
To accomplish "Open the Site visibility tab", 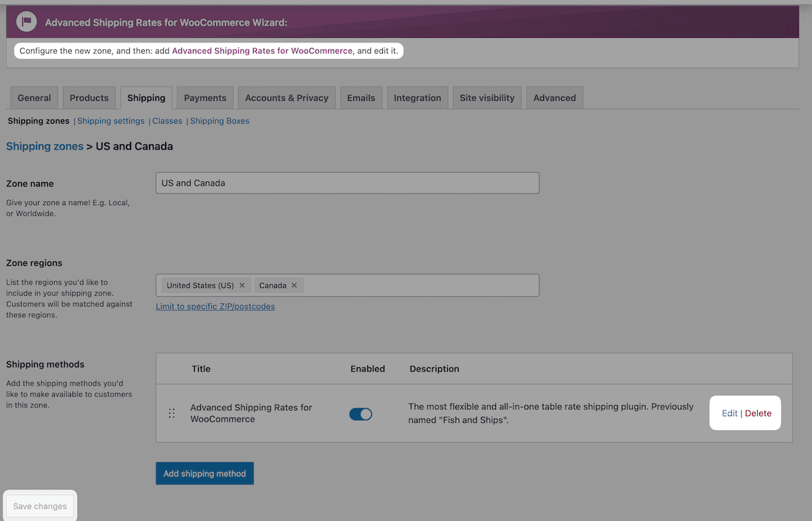I will click(x=487, y=97).
